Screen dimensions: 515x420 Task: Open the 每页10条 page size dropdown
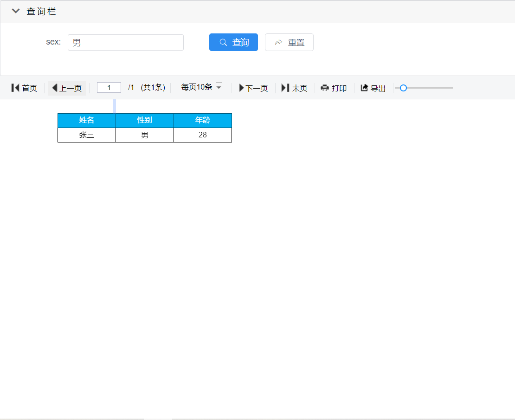[x=197, y=87]
